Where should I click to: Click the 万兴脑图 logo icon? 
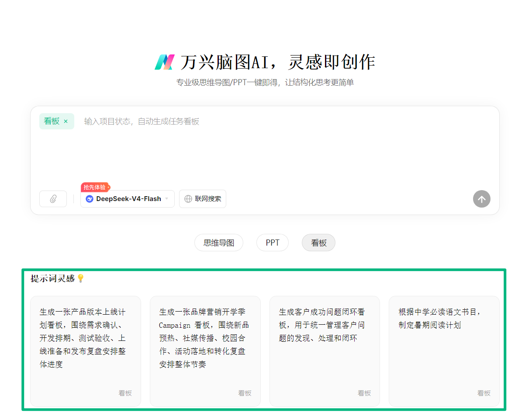(x=165, y=62)
